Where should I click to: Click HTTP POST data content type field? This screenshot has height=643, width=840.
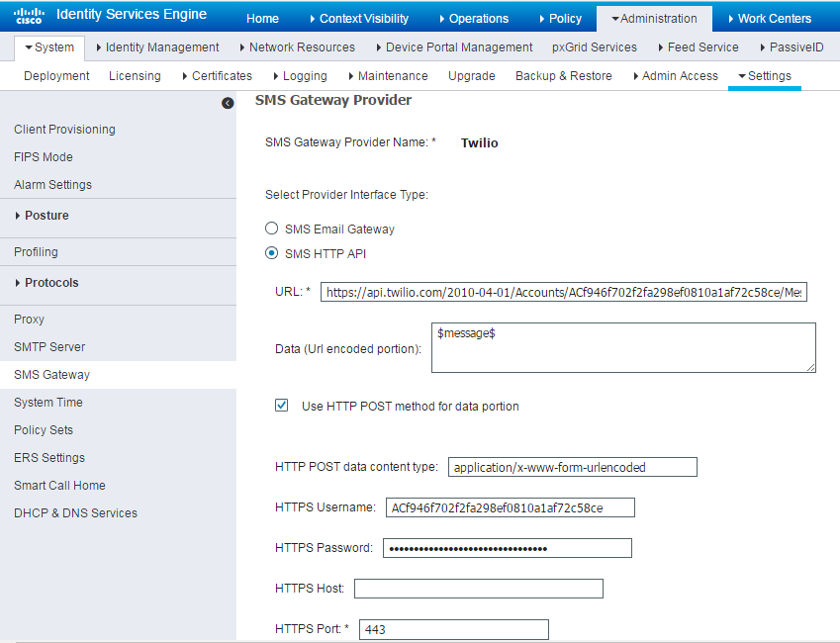[x=573, y=467]
